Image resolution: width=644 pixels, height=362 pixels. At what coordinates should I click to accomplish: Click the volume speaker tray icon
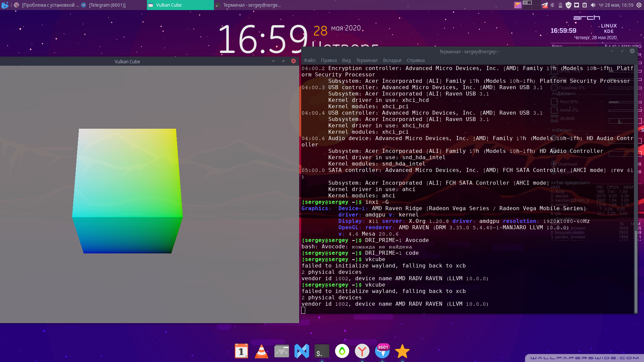point(593,5)
